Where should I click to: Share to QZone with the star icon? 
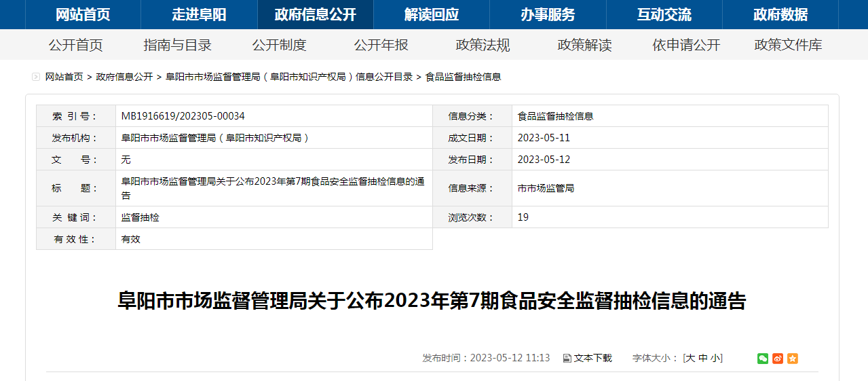793,359
